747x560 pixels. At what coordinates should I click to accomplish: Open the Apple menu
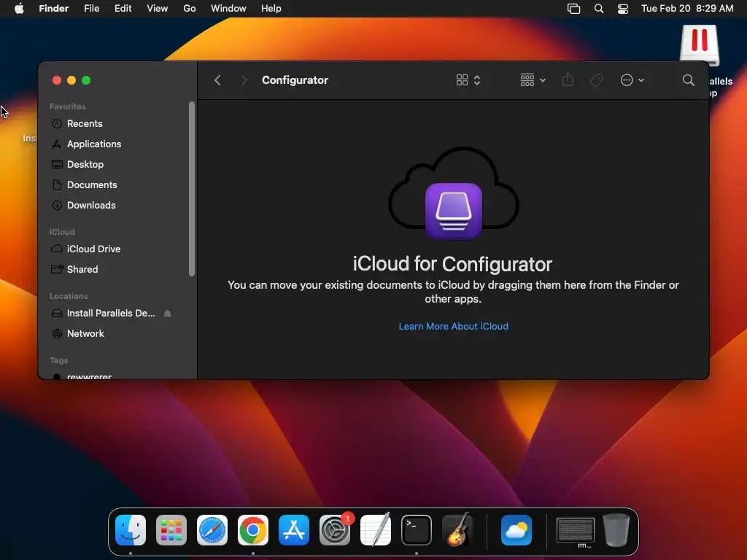pyautogui.click(x=19, y=8)
